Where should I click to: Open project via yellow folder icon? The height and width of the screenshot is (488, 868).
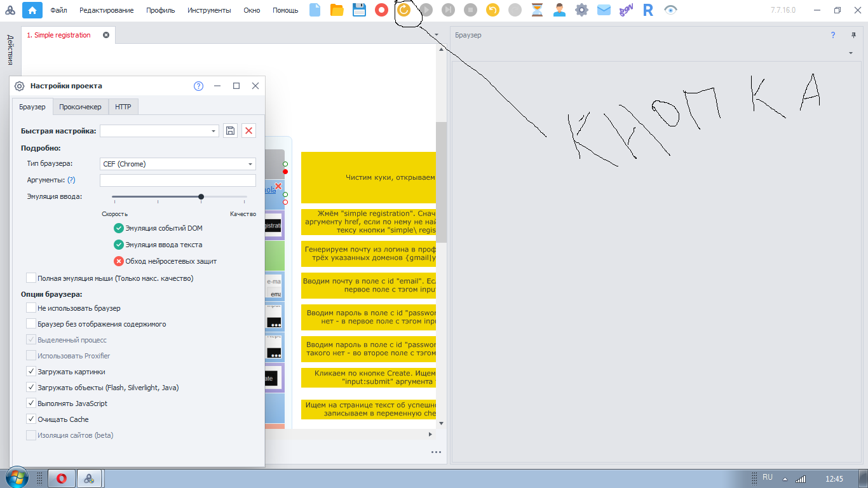tap(337, 10)
